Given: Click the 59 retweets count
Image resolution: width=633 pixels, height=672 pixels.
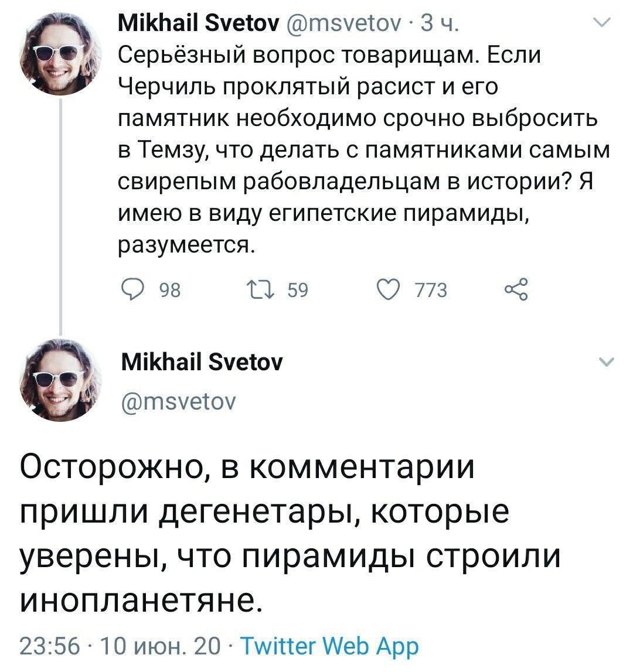Looking at the screenshot, I should point(298,290).
